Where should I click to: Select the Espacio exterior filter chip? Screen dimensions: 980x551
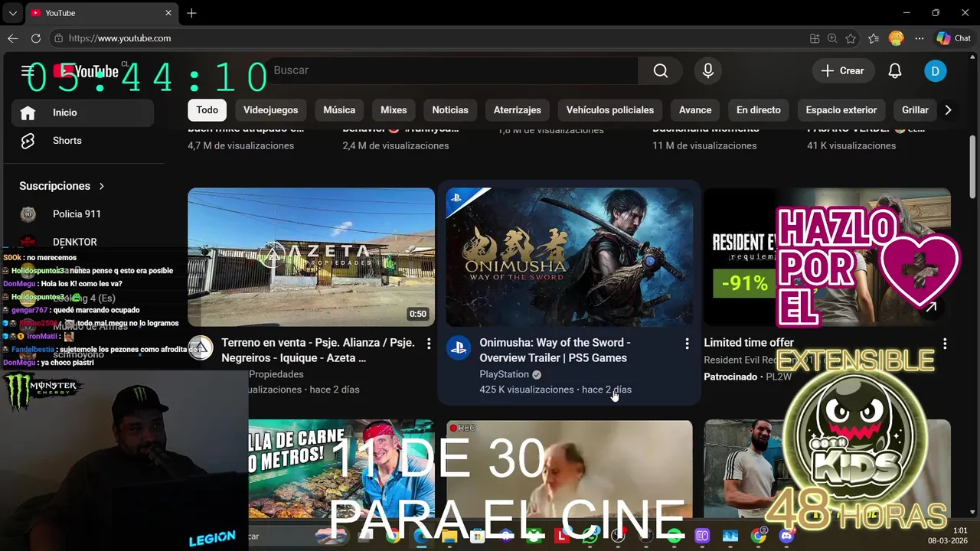coord(841,110)
